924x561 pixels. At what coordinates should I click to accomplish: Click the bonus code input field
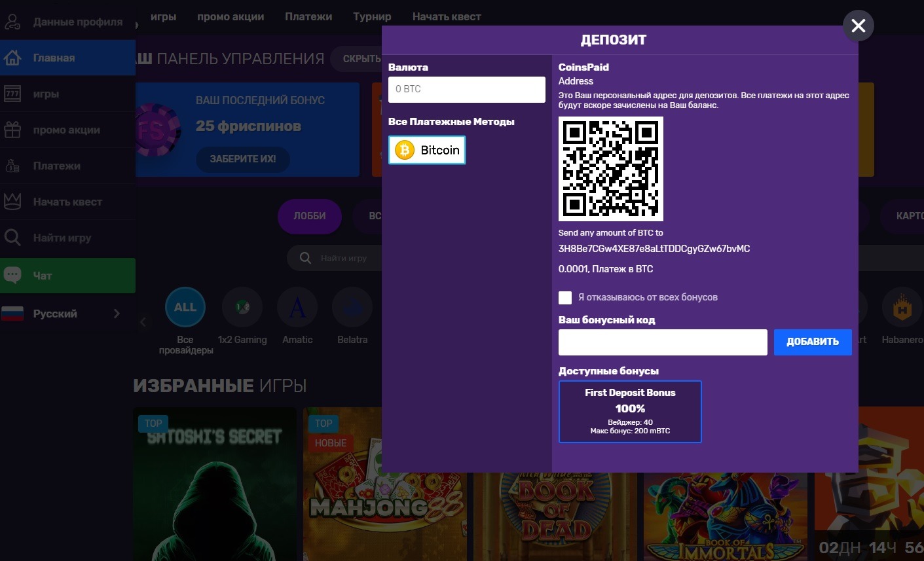pos(663,342)
